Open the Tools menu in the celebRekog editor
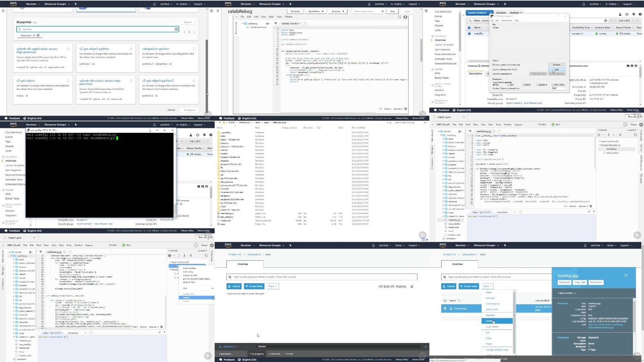 [x=279, y=17]
